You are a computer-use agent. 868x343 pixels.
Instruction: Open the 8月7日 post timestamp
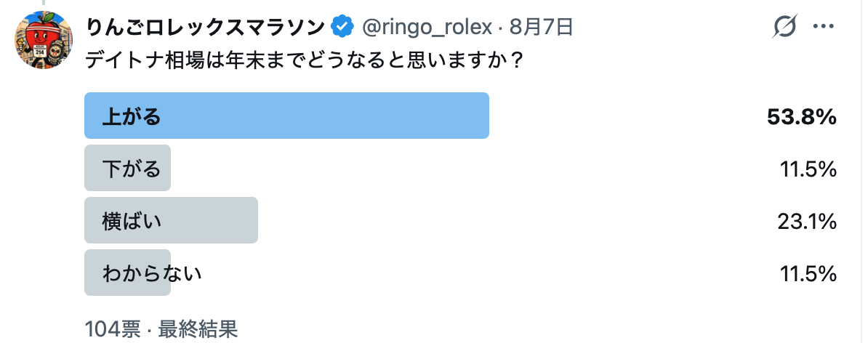pos(541,26)
